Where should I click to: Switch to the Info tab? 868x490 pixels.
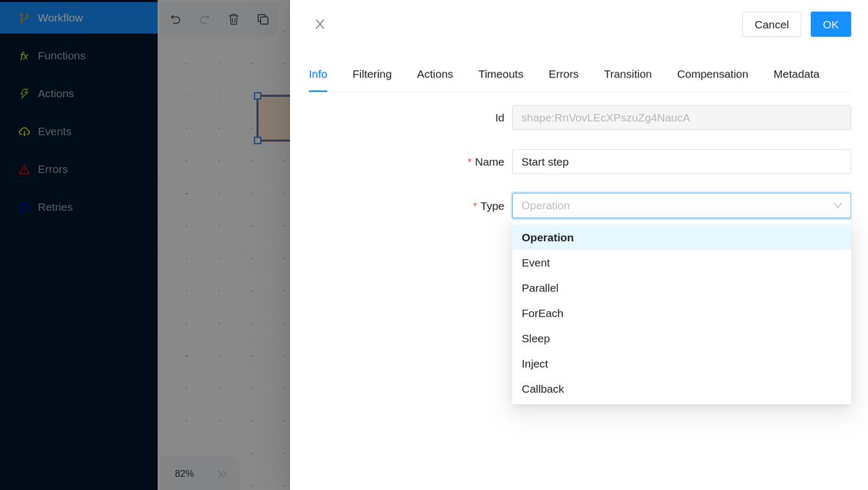click(x=318, y=74)
